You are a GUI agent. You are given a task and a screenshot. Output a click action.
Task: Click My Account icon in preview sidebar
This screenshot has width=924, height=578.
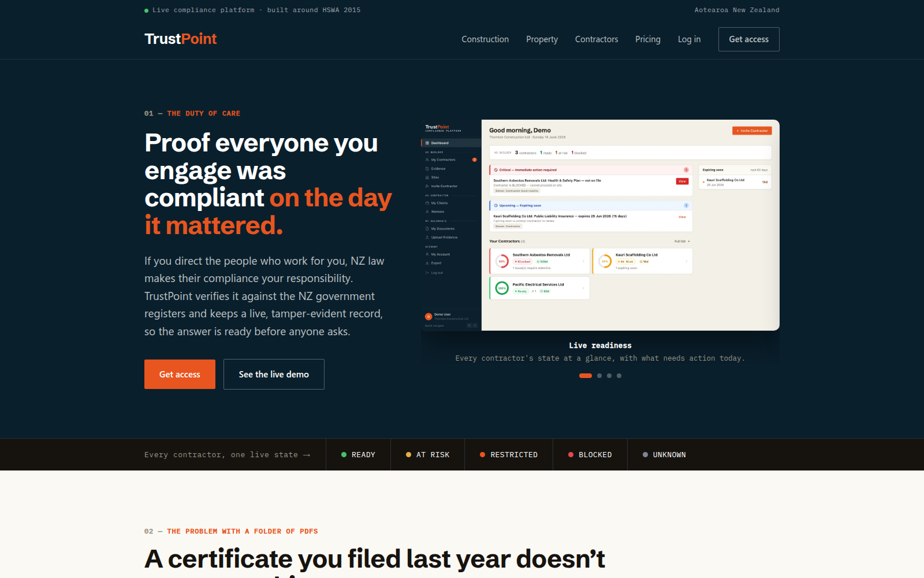click(427, 254)
